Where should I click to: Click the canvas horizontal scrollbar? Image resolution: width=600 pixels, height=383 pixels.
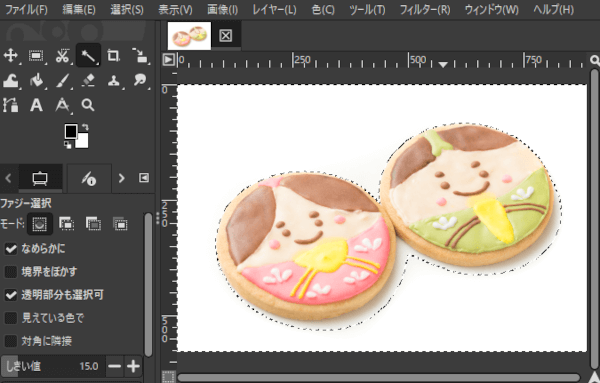379,378
